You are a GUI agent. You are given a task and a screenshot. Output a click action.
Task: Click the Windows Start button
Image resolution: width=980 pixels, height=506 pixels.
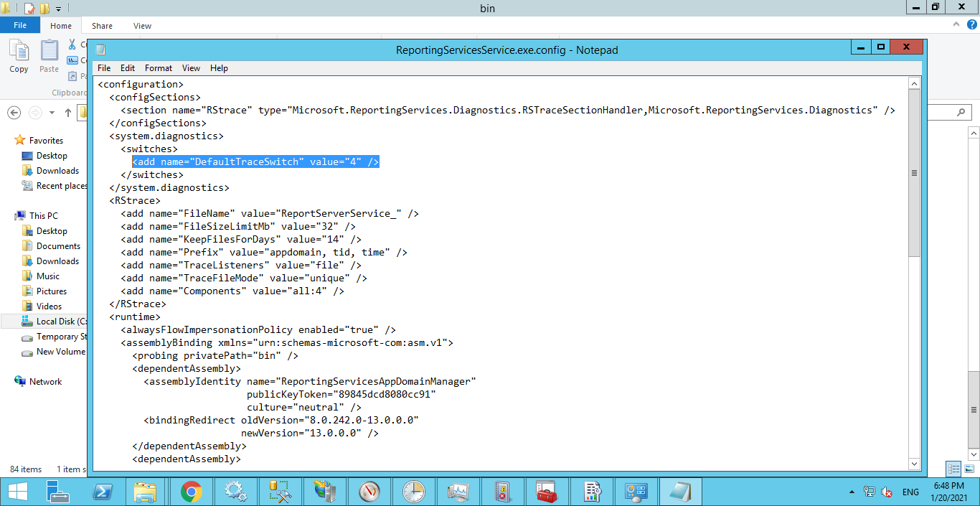(17, 492)
